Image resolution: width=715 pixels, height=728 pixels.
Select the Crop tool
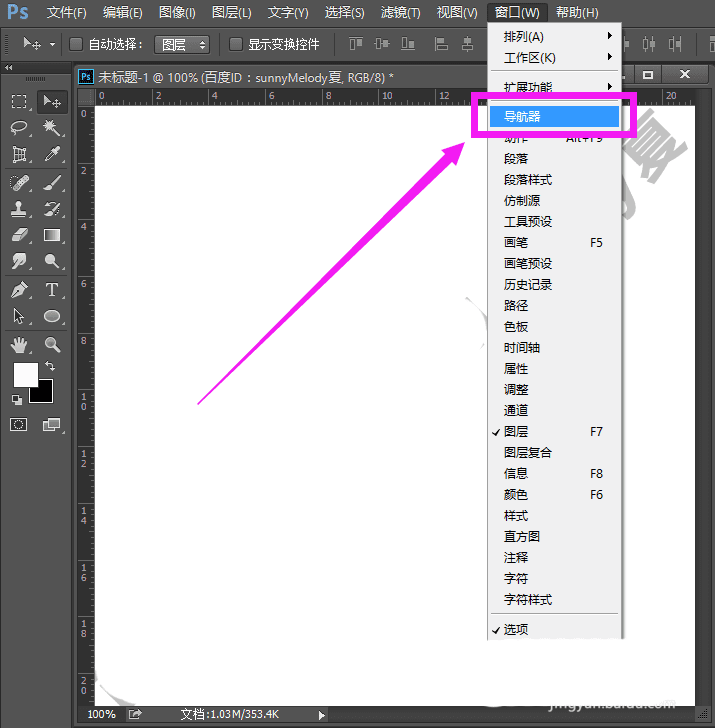19,154
